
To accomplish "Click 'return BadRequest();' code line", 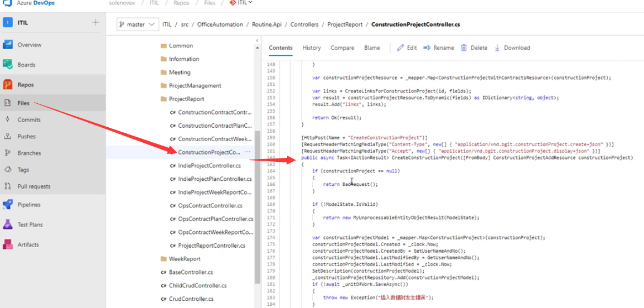I will point(350,184).
